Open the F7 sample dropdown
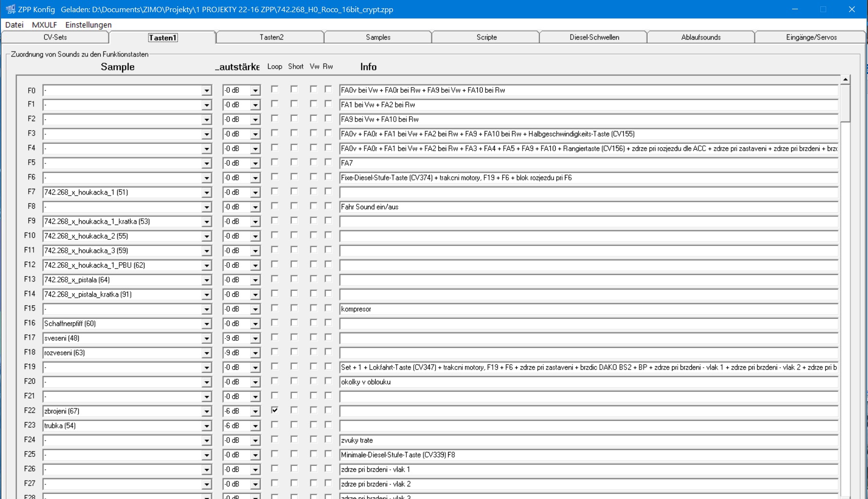Screen dimensions: 868x499 point(206,193)
